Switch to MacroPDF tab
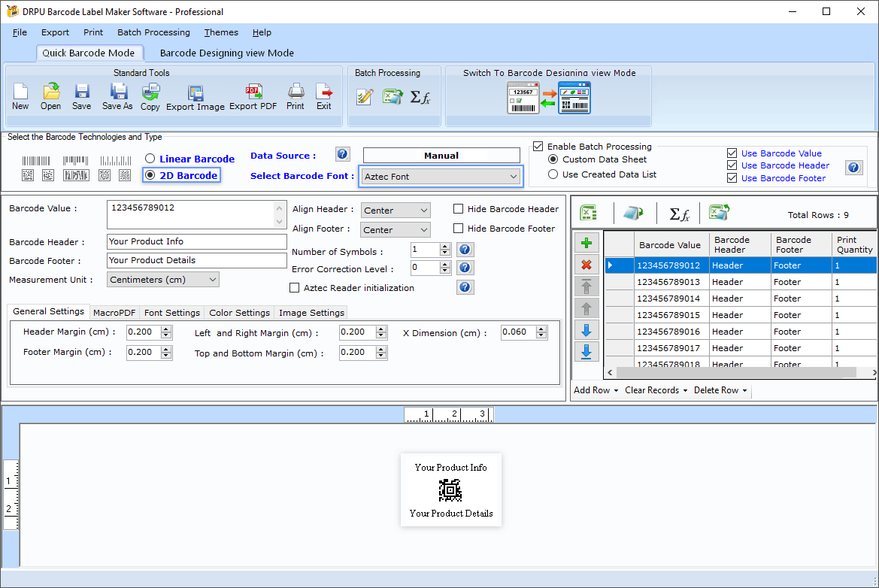 pos(114,313)
